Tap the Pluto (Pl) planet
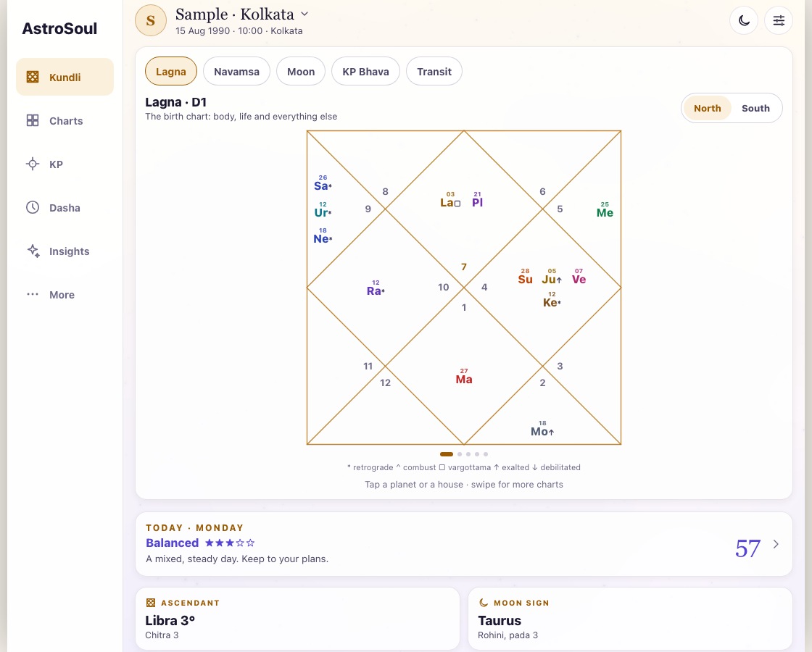Screen dimensions: 812x652 [x=478, y=200]
